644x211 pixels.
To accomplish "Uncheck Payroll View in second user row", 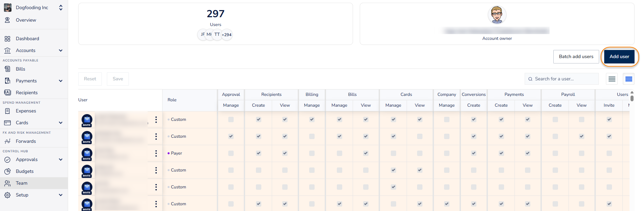I will [582, 136].
